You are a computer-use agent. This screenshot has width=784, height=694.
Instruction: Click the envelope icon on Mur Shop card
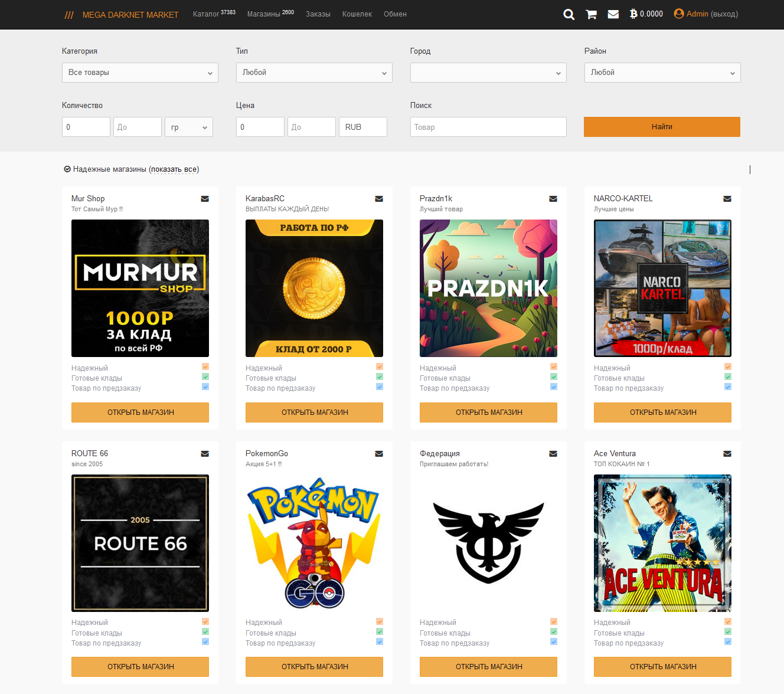point(205,199)
